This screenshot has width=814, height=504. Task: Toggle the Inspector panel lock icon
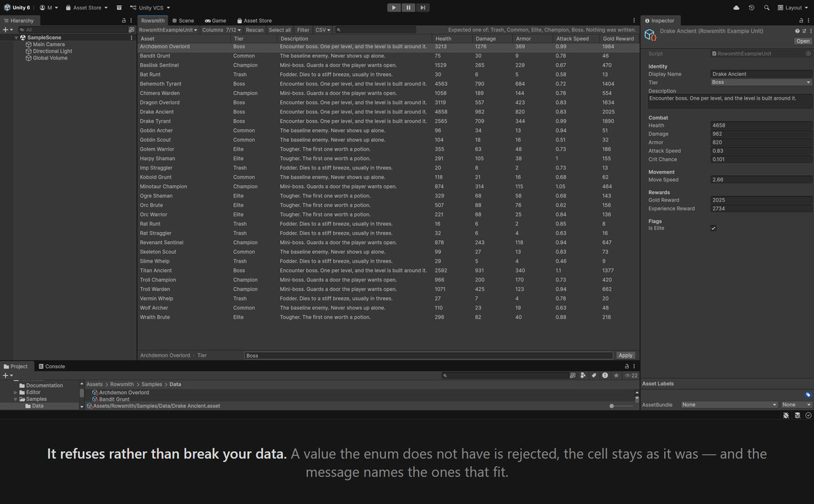pyautogui.click(x=800, y=21)
